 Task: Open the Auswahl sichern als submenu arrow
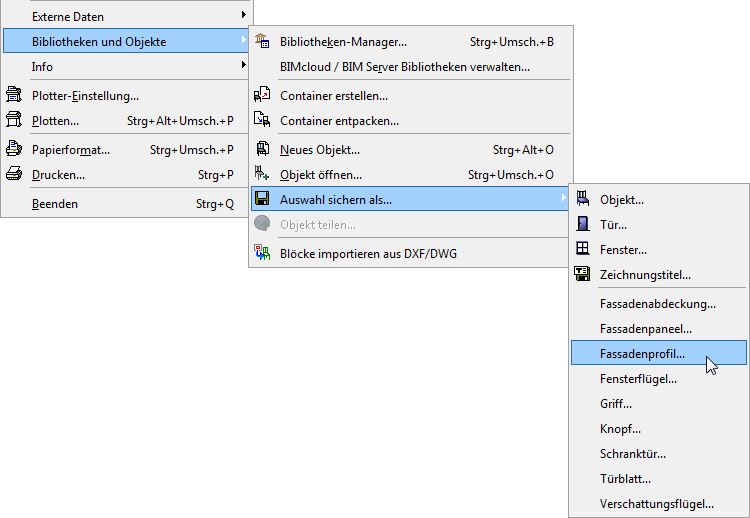tap(564, 199)
